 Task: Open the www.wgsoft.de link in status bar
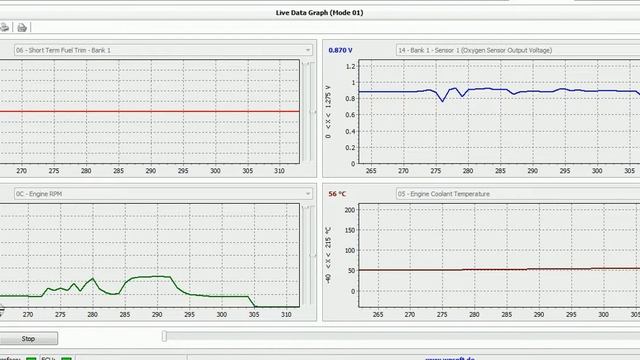pos(450,358)
